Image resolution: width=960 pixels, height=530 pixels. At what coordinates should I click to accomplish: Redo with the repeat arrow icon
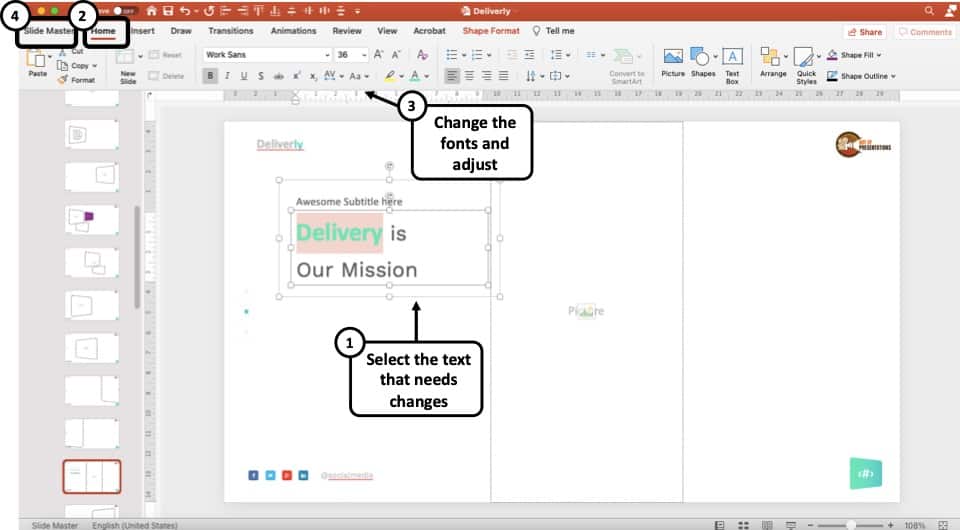209,11
